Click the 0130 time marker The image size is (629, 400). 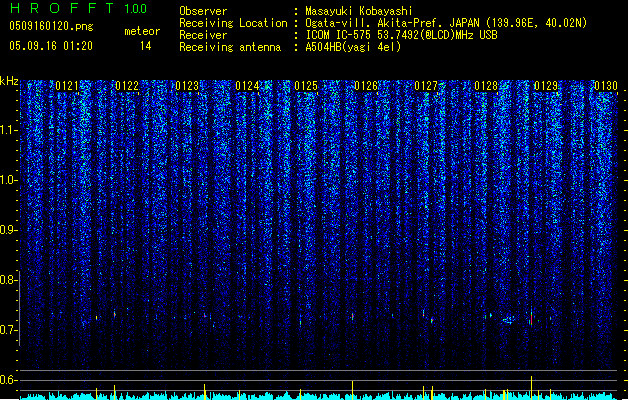tap(606, 86)
